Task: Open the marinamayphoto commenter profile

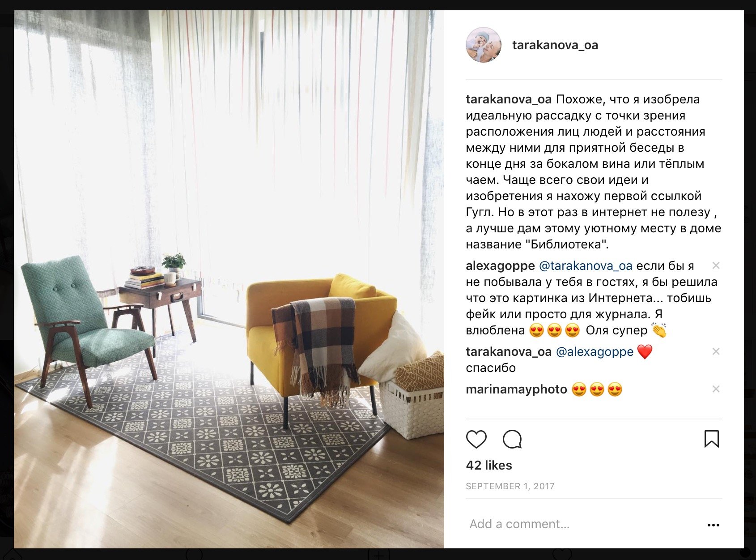Action: click(x=516, y=389)
